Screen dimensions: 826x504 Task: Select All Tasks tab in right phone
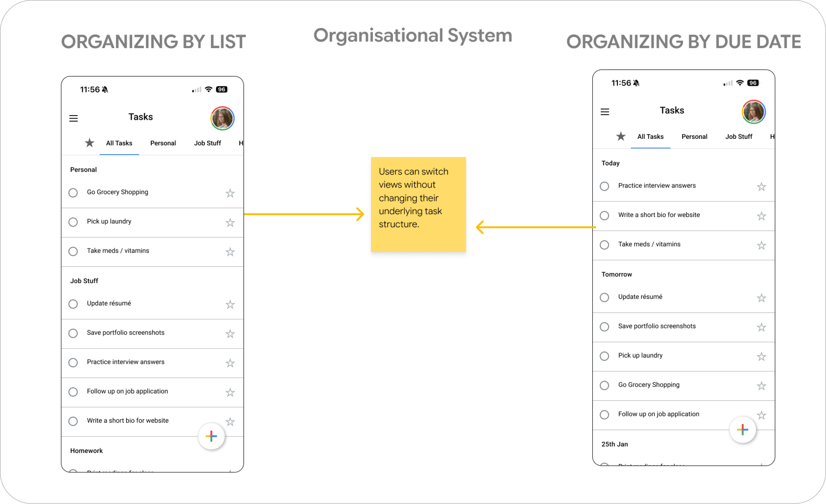[x=650, y=137]
